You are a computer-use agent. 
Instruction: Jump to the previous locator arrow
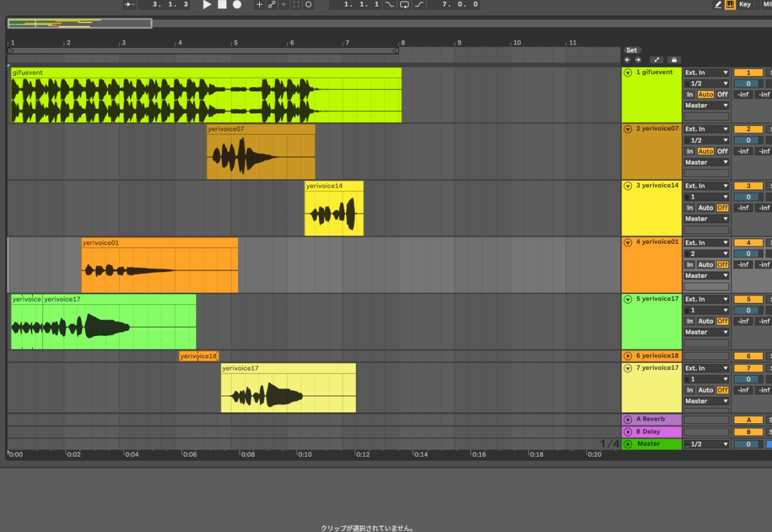tap(627, 60)
